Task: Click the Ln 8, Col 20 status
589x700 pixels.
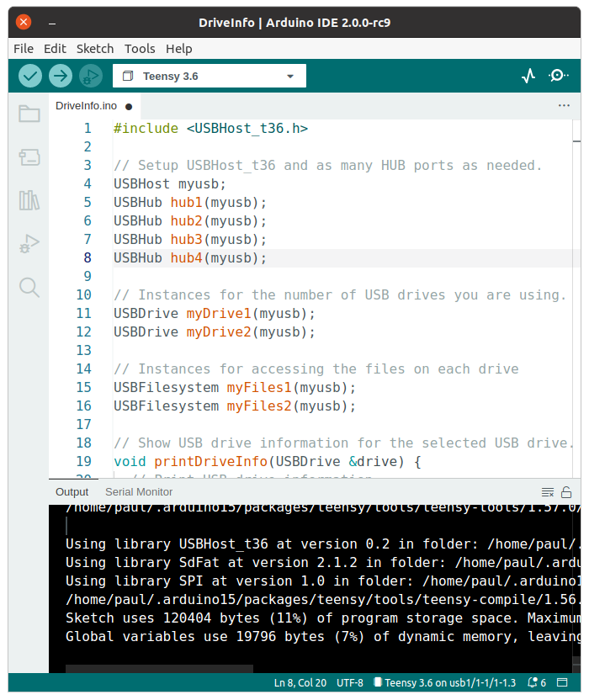Action: click(300, 682)
